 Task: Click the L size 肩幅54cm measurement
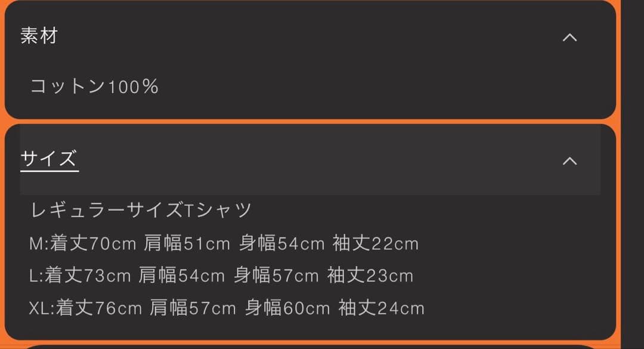click(182, 276)
